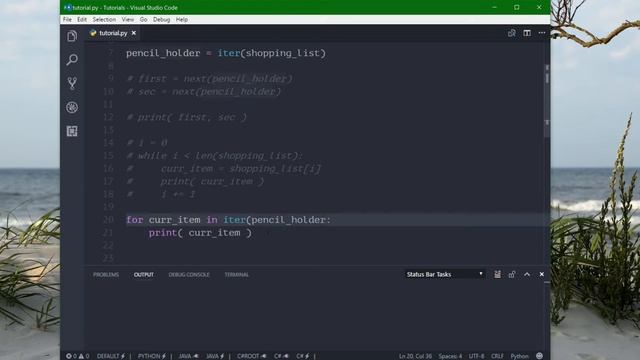The height and width of the screenshot is (360, 640).
Task: Open the File menu
Action: [67, 20]
